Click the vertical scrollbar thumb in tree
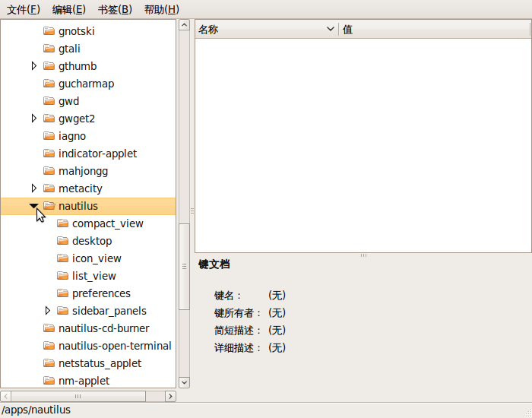 click(x=184, y=266)
